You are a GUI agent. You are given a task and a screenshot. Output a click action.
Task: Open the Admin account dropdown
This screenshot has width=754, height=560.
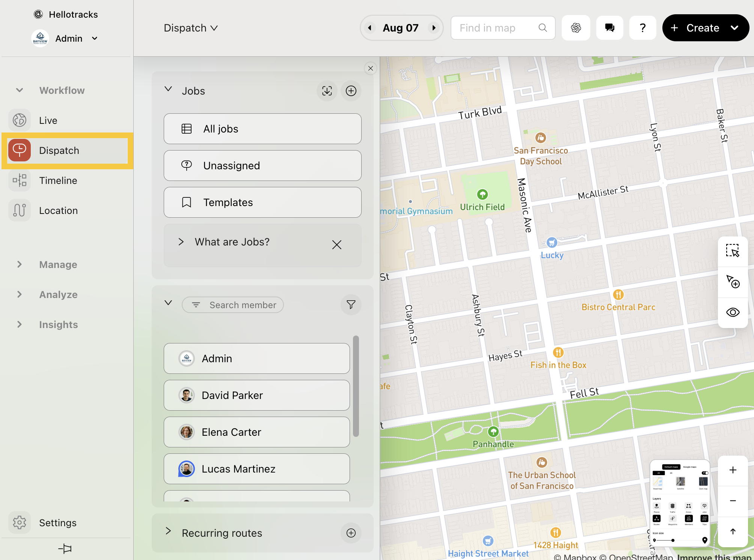pos(95,38)
